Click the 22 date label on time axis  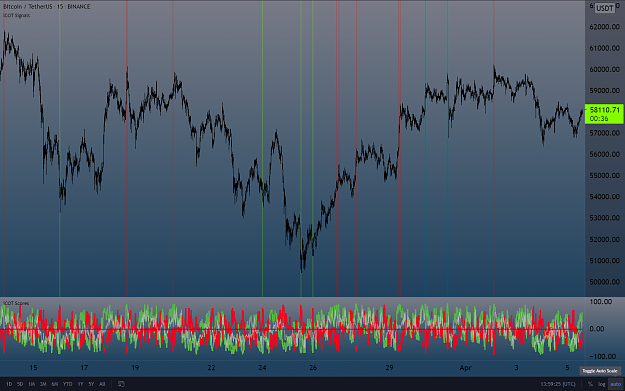tap(211, 368)
